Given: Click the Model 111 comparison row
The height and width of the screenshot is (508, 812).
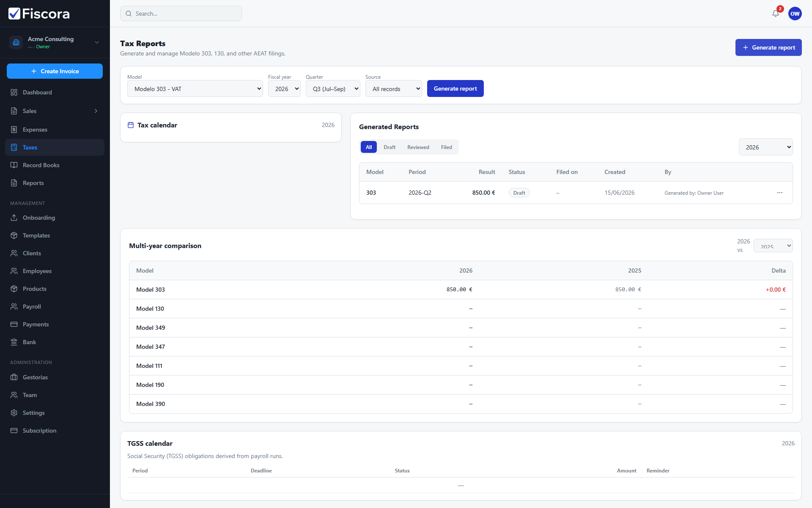Looking at the screenshot, I should pyautogui.click(x=461, y=366).
